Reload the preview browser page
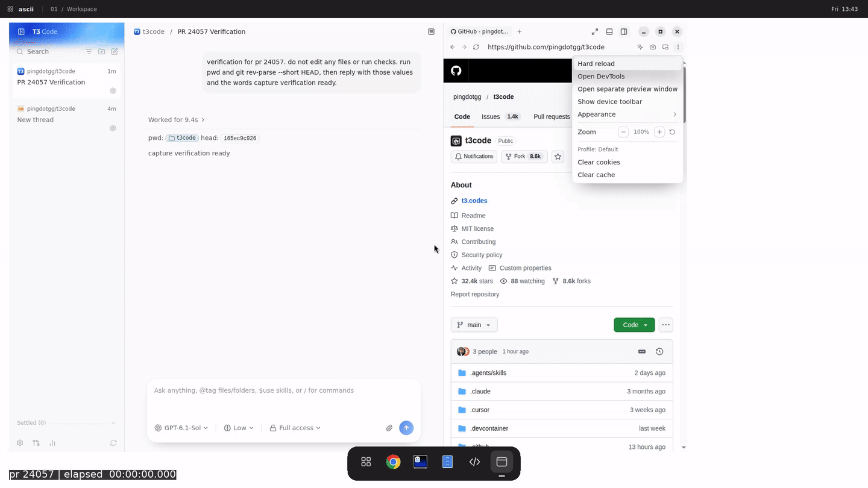 (x=476, y=47)
